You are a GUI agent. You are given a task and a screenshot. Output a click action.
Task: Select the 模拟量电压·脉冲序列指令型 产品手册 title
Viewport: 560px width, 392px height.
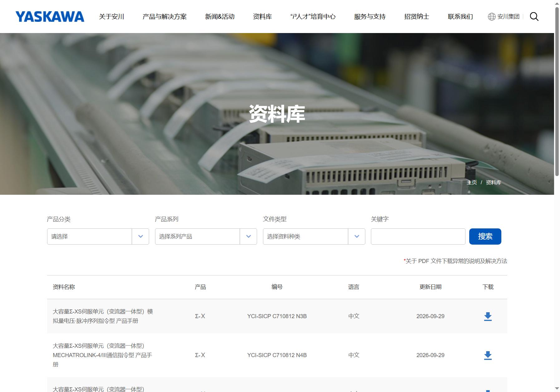click(103, 316)
